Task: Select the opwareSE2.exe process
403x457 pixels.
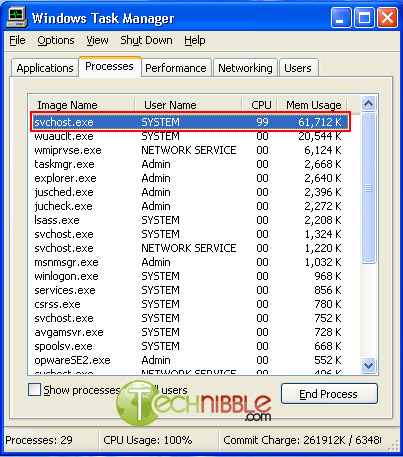Action: tap(190, 360)
